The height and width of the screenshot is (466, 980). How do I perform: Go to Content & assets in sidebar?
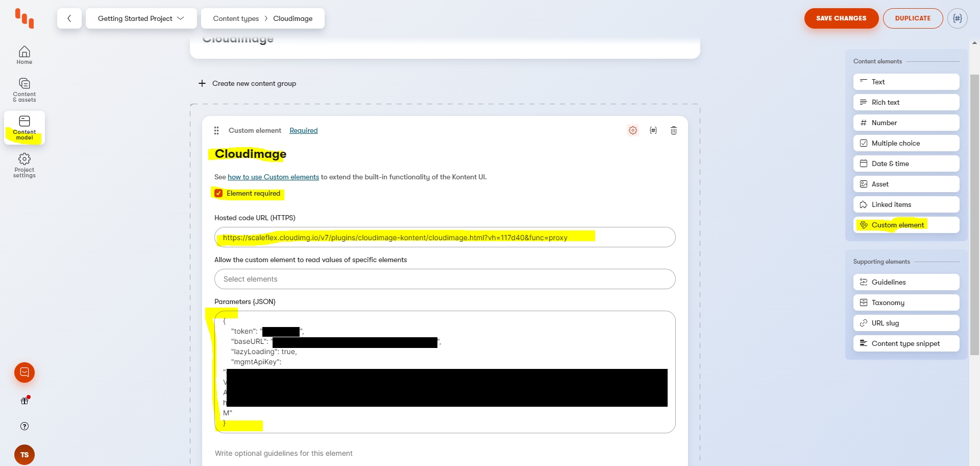24,89
